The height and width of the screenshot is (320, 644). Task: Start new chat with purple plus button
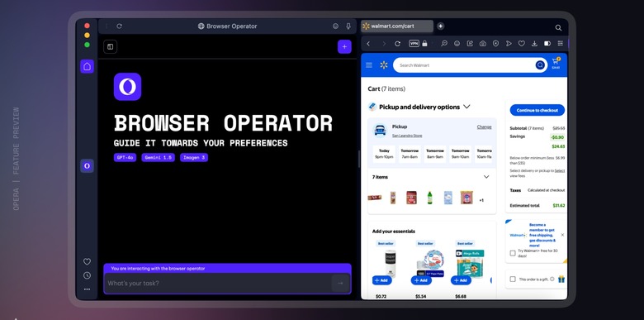[x=344, y=47]
